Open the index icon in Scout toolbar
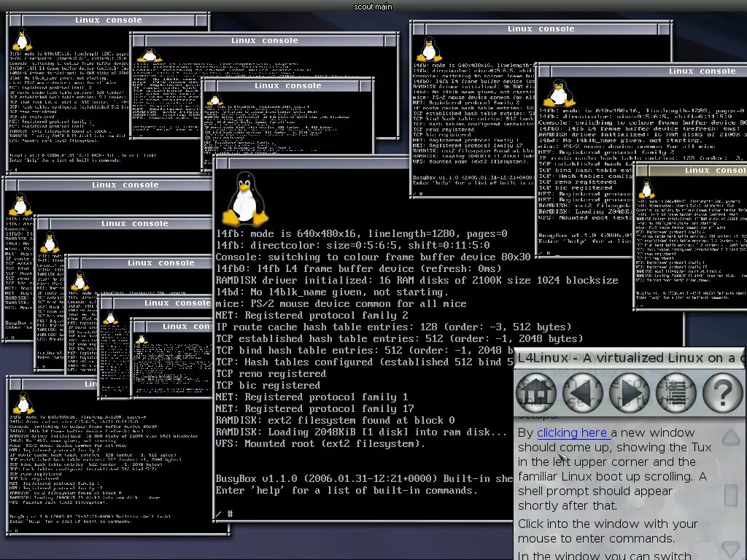The width and height of the screenshot is (747, 560). coord(676,393)
